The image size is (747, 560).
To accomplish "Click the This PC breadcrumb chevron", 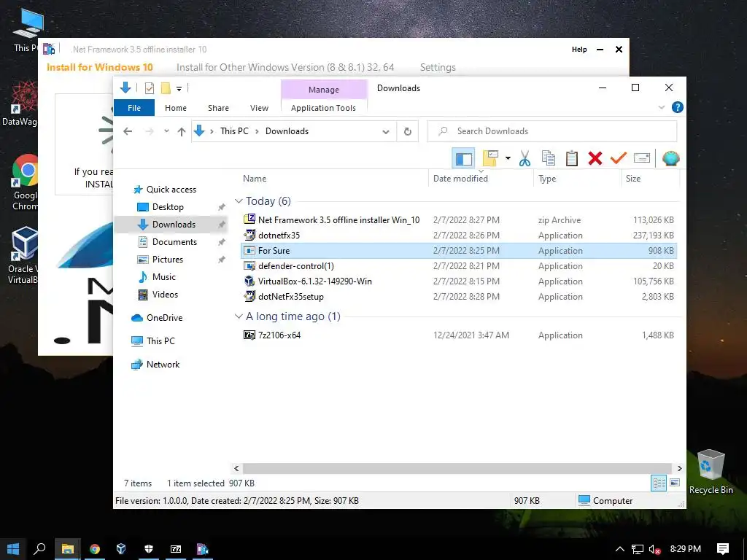I will [x=257, y=131].
